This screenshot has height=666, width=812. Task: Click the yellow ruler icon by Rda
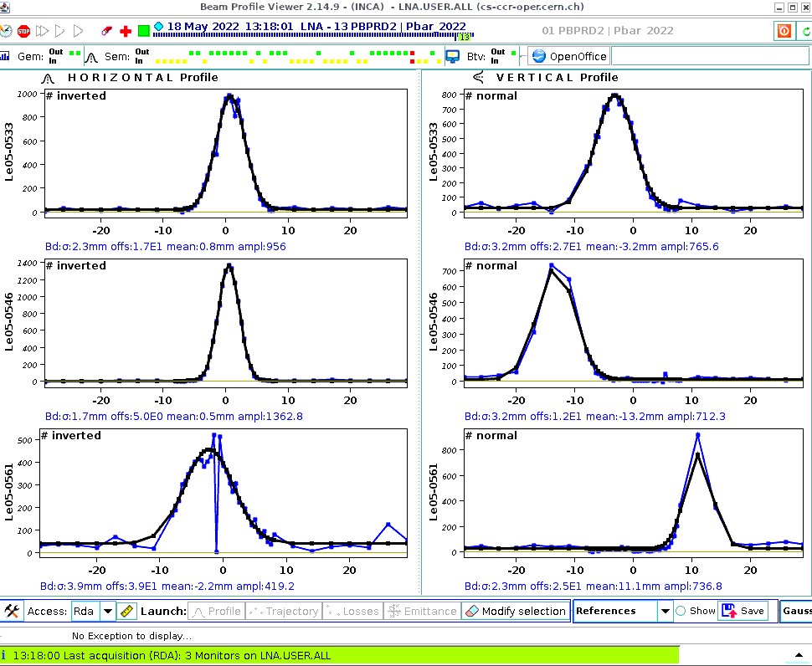126,611
